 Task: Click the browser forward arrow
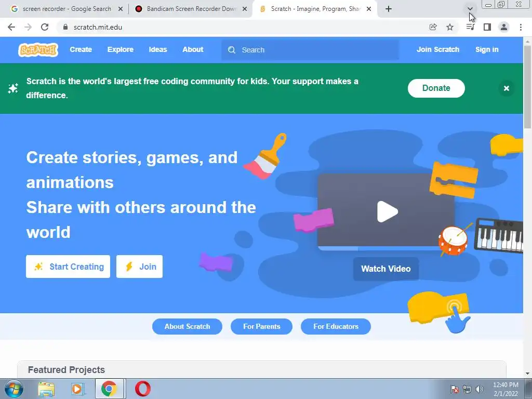click(x=28, y=27)
